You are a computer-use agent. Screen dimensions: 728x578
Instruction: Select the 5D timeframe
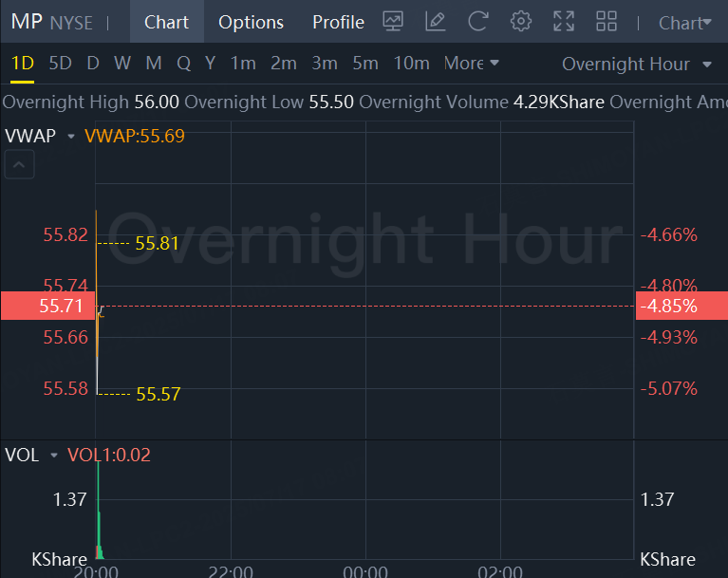60,64
